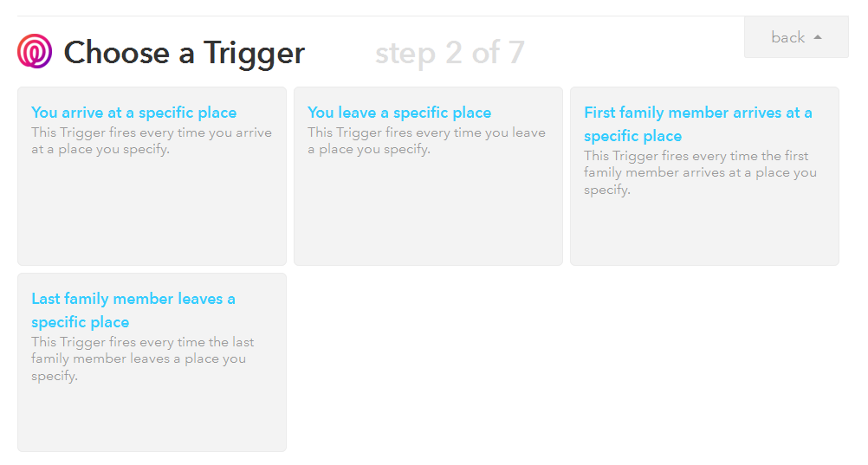Screen dimensions: 868x465
Task: Click the upward arrow on the back button
Action: pos(818,37)
